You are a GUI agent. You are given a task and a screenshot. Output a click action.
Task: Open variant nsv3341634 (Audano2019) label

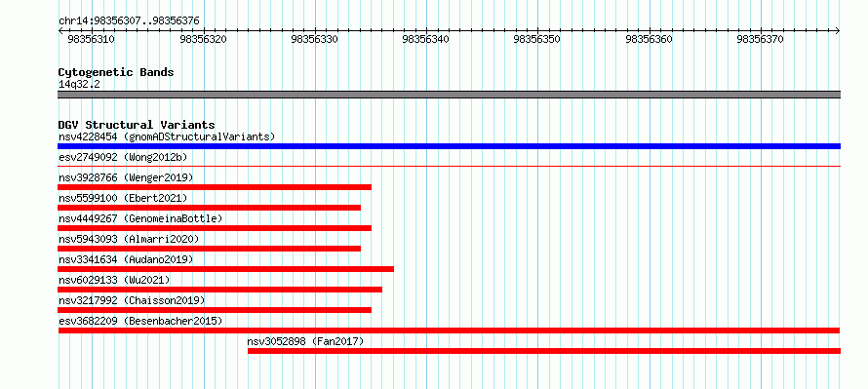126,259
